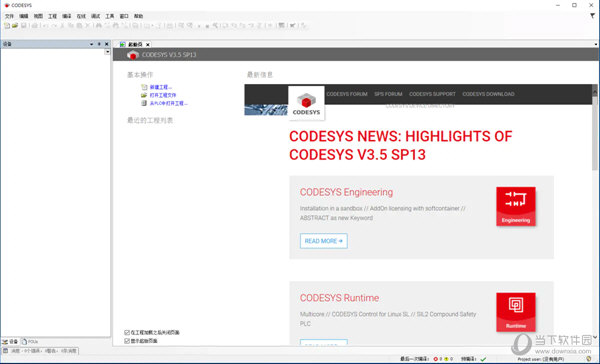This screenshot has width=600, height=364.
Task: Open the 工具 menu
Action: [x=110, y=16]
